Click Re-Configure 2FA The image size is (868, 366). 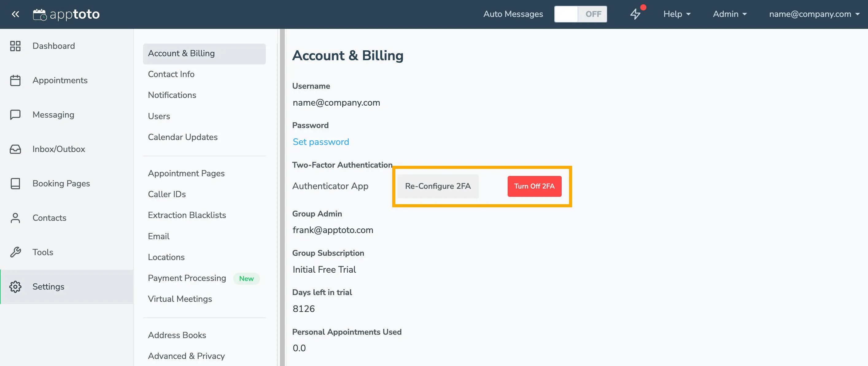438,186
